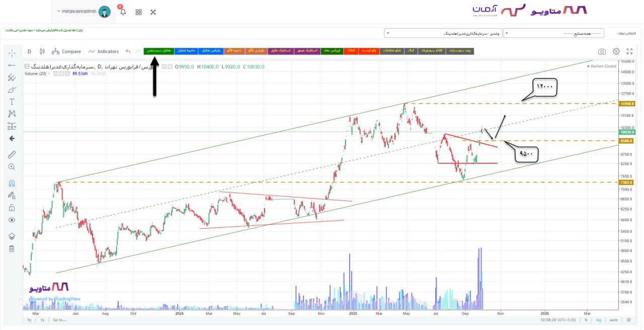Select the Text annotation tool
Image resolution: width=644 pixels, height=330 pixels.
pyautogui.click(x=12, y=102)
